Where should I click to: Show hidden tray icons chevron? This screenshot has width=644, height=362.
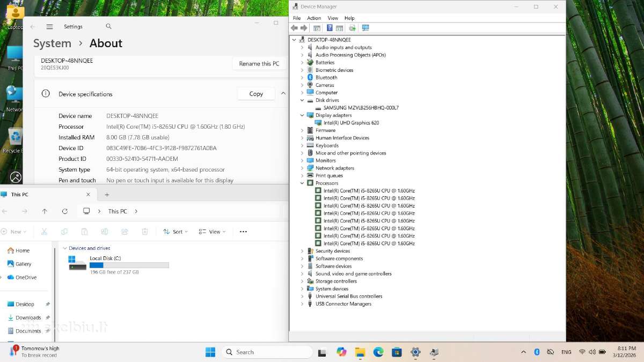click(x=523, y=352)
